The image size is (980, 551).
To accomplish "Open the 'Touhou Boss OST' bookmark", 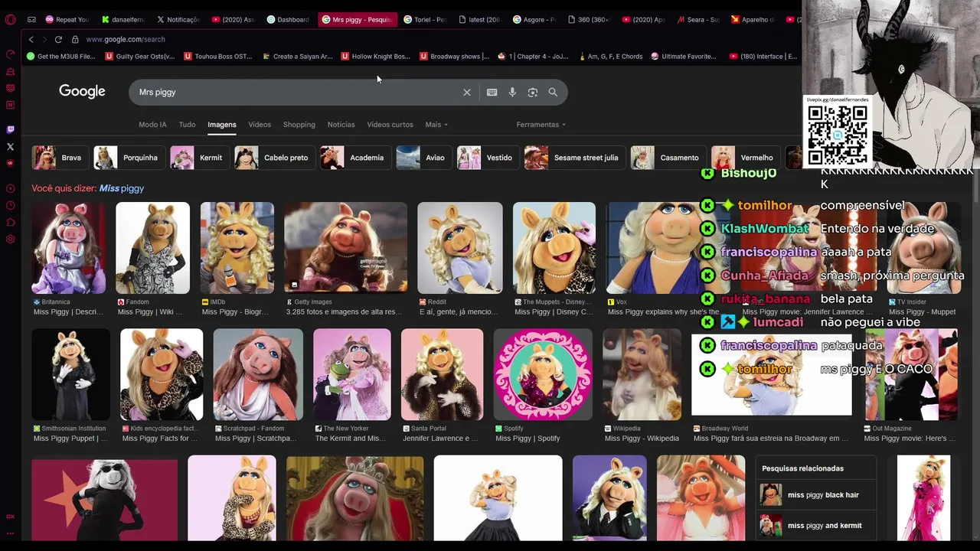I will coord(217,56).
